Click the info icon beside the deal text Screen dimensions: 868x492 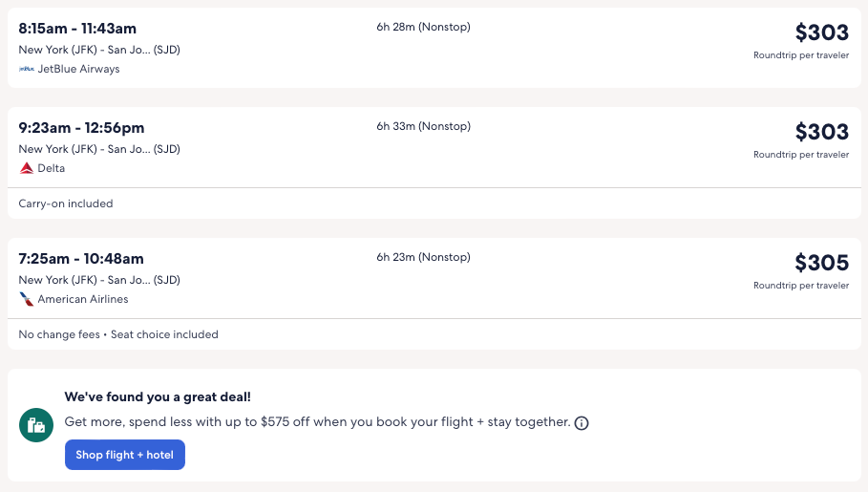click(582, 423)
